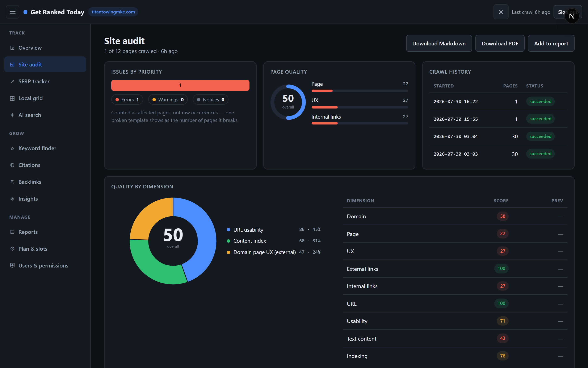Click the orange Domain page UX legend dot
The image size is (588, 368).
pyautogui.click(x=228, y=252)
